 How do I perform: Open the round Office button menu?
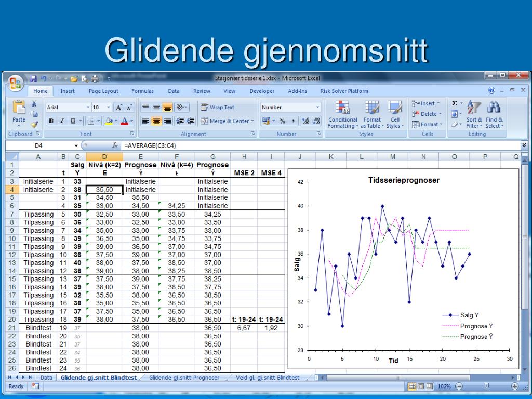(15, 83)
